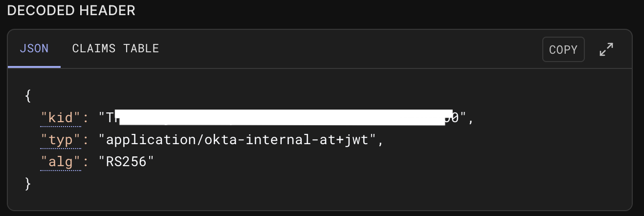This screenshot has width=644, height=216.
Task: Click the "alg" claim key
Action: [x=60, y=162]
